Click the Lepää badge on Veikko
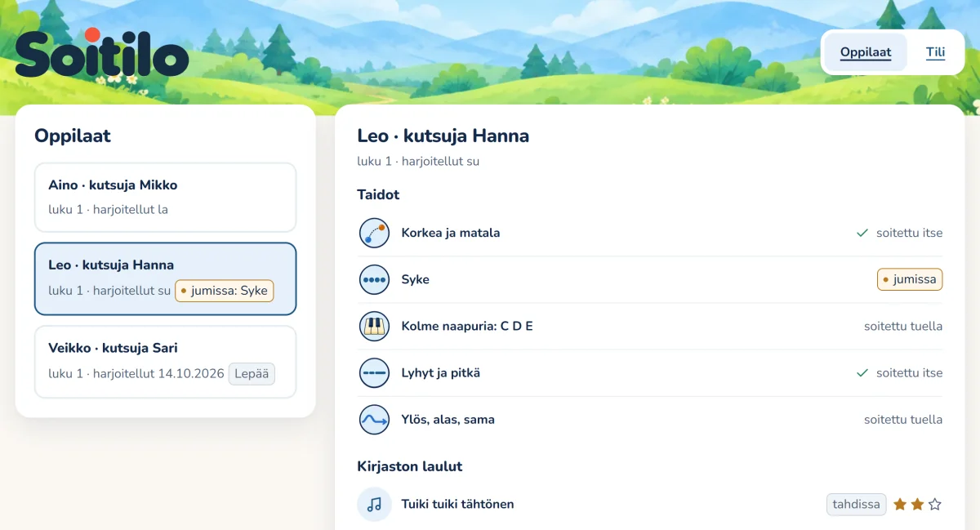The width and height of the screenshot is (980, 530). pos(252,374)
